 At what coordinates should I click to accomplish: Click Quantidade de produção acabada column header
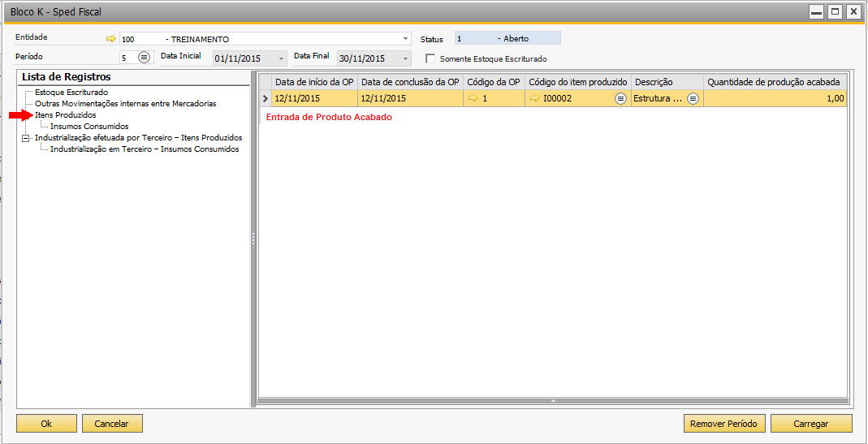(x=775, y=82)
